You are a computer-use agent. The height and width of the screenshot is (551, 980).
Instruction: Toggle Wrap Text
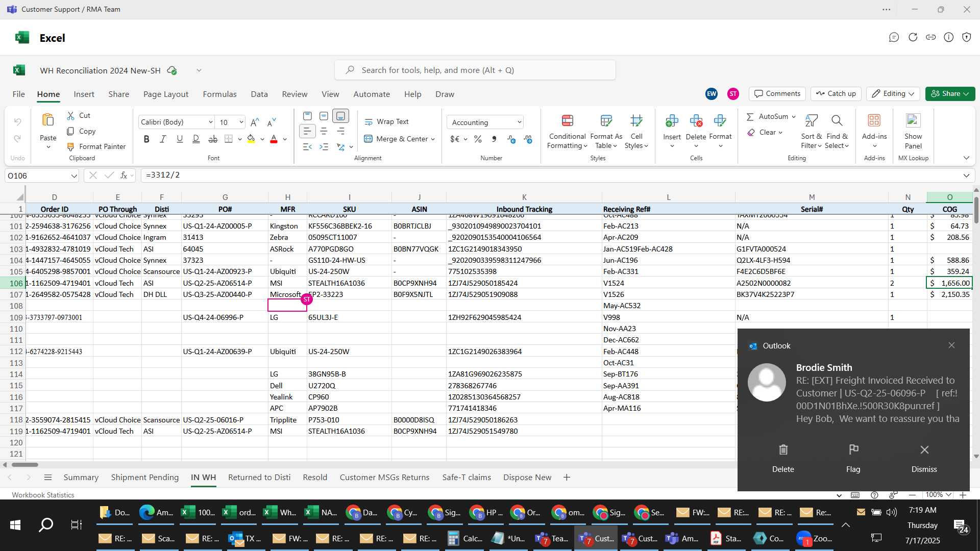point(386,122)
